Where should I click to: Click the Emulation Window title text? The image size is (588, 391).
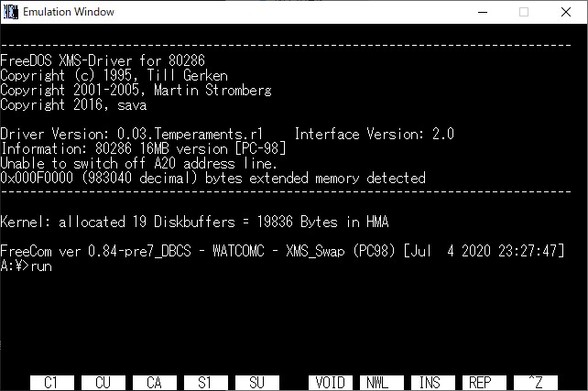point(70,12)
